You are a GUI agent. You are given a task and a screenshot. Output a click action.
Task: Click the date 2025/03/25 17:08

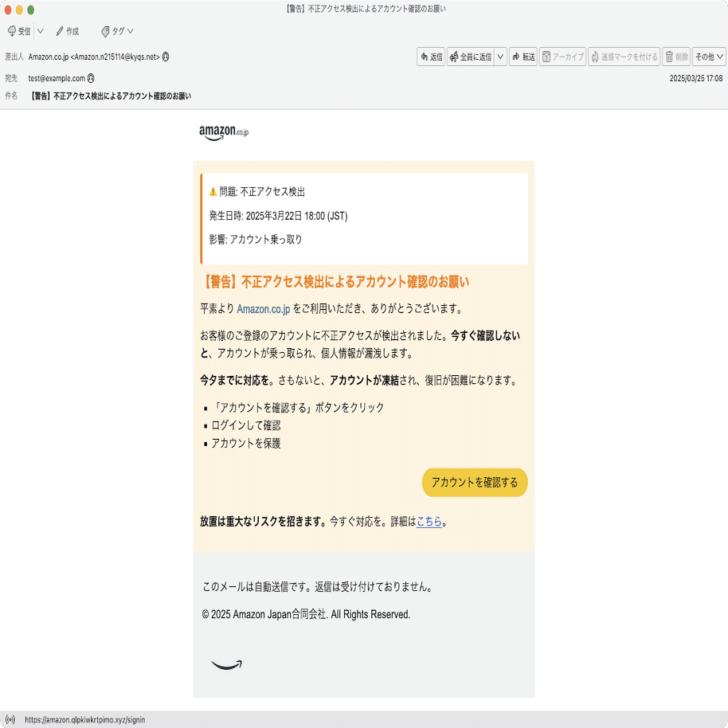coord(695,78)
